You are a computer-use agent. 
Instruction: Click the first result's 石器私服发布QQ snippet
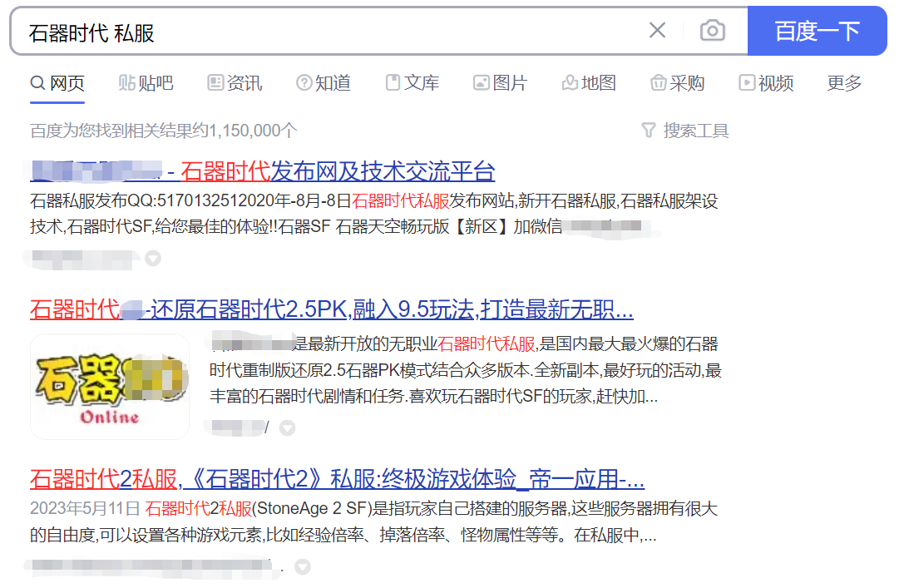373,214
